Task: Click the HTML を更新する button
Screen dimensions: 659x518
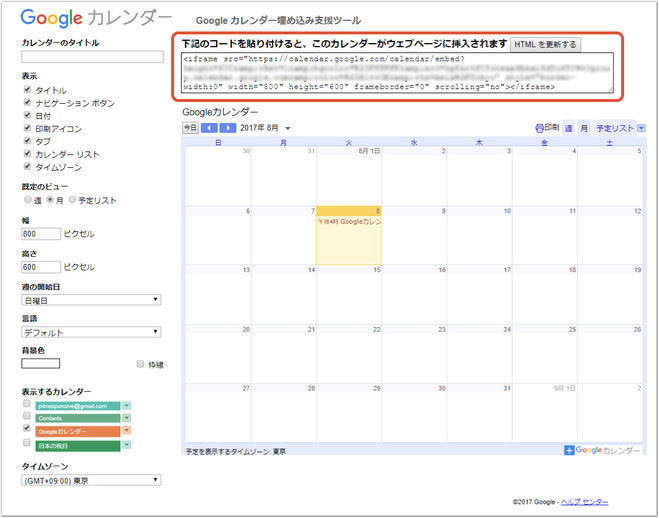Action: click(x=546, y=45)
